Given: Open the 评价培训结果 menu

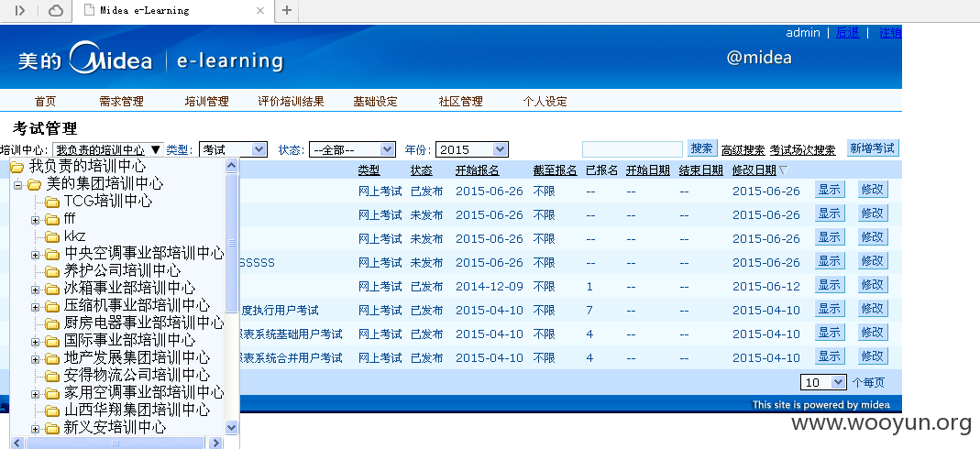Looking at the screenshot, I should coord(292,101).
